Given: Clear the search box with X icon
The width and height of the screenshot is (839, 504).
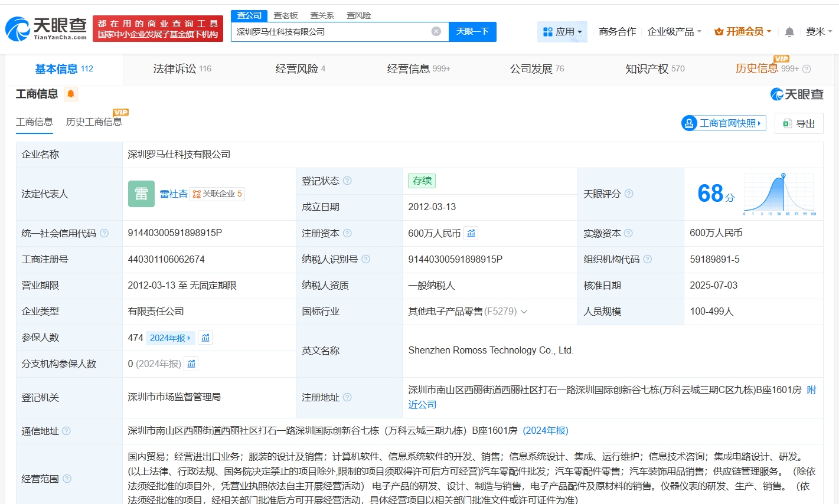Looking at the screenshot, I should pos(436,32).
